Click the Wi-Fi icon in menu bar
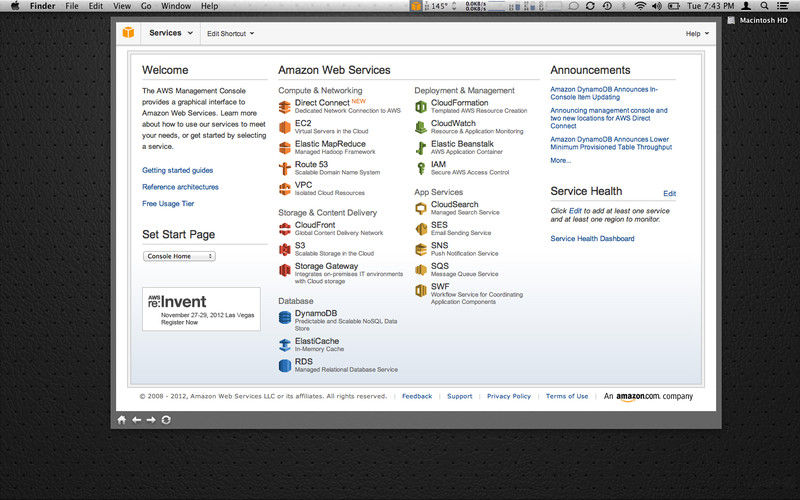Viewport: 800px width, 500px height. 640,6
